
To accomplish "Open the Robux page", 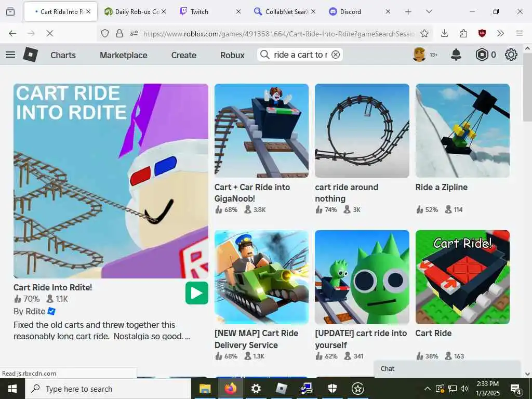I will click(x=232, y=55).
